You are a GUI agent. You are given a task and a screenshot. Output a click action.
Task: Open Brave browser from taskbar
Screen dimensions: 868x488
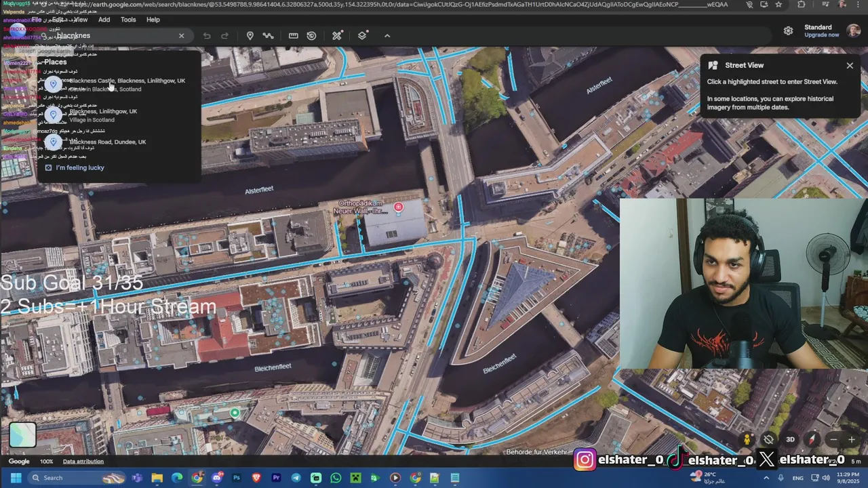256,478
